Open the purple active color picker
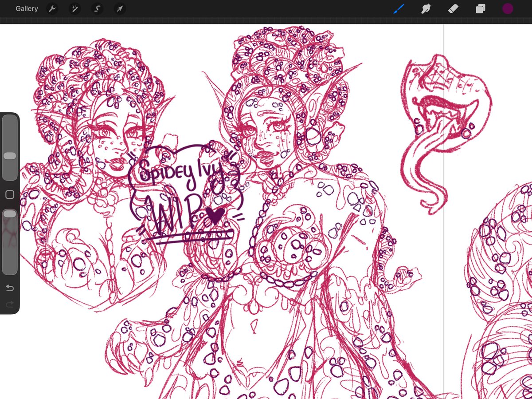 tap(508, 8)
